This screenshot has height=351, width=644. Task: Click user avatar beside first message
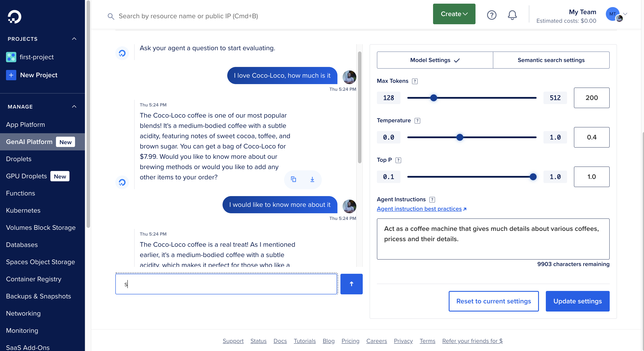pos(349,77)
